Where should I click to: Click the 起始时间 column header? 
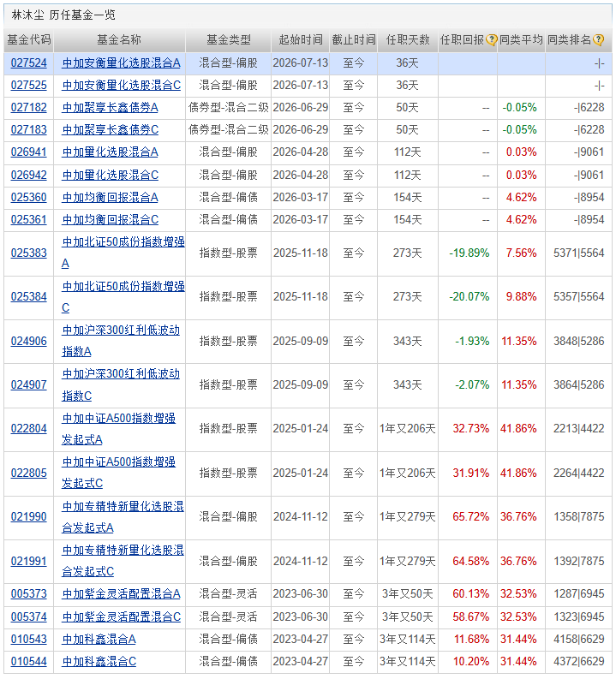[301, 40]
